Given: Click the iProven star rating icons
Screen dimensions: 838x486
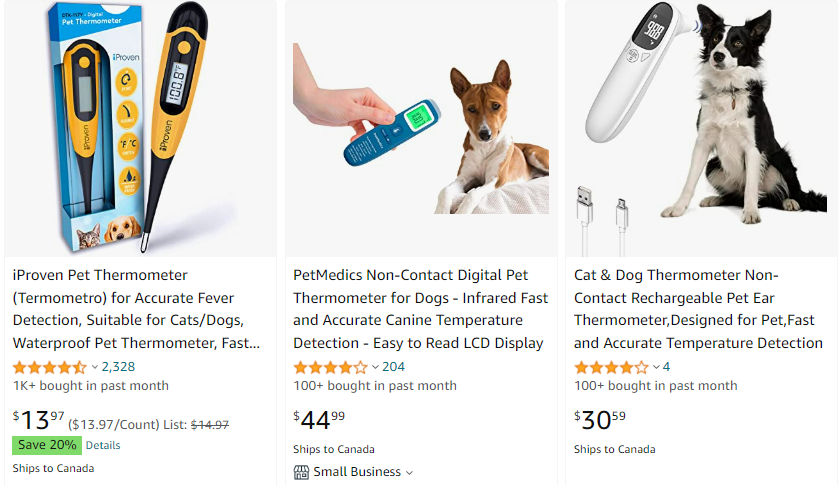Looking at the screenshot, I should pos(50,367).
